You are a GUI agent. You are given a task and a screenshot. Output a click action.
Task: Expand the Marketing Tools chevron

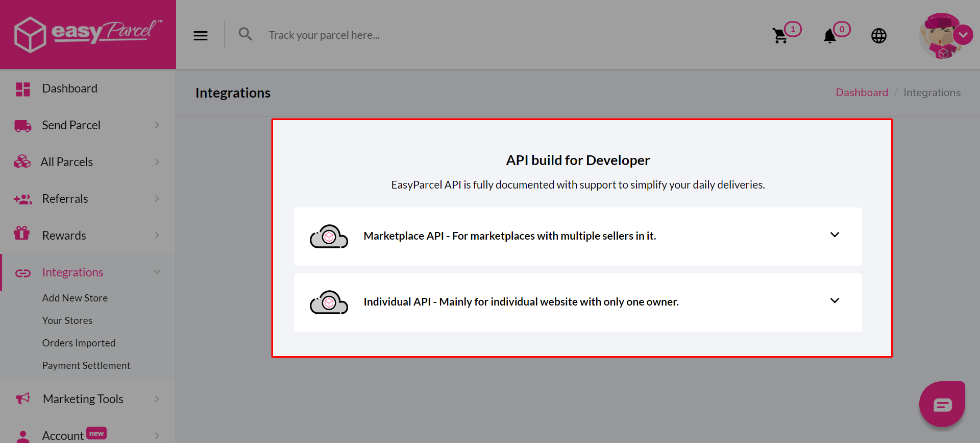157,399
